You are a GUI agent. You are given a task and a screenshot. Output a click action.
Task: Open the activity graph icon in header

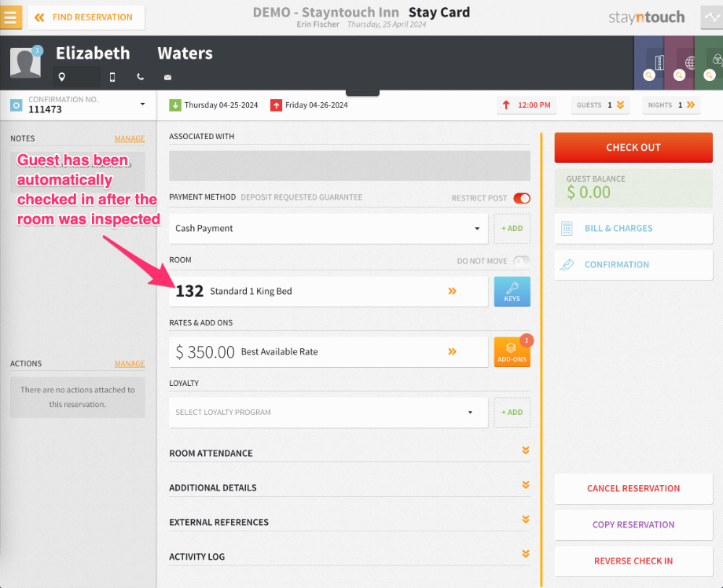coord(711,17)
